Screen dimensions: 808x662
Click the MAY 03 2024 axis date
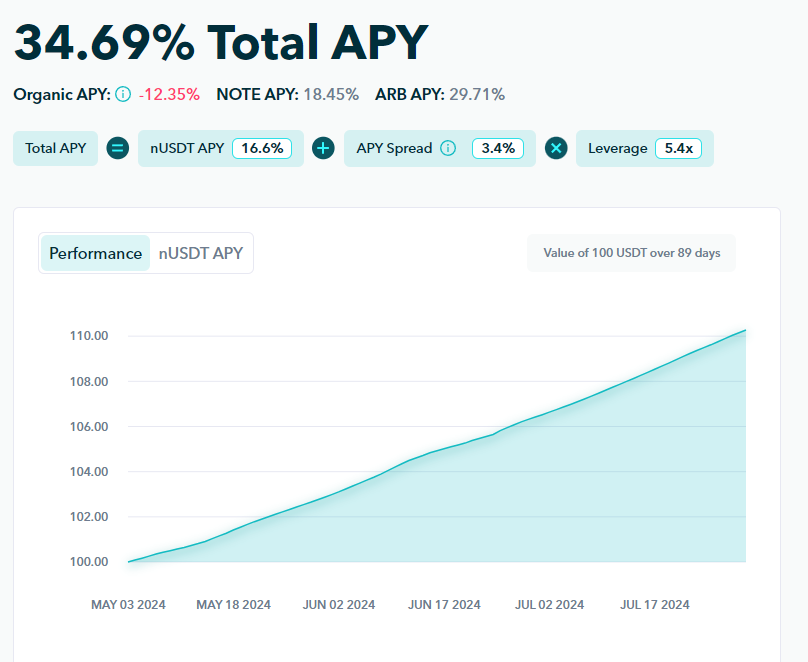[x=128, y=604]
